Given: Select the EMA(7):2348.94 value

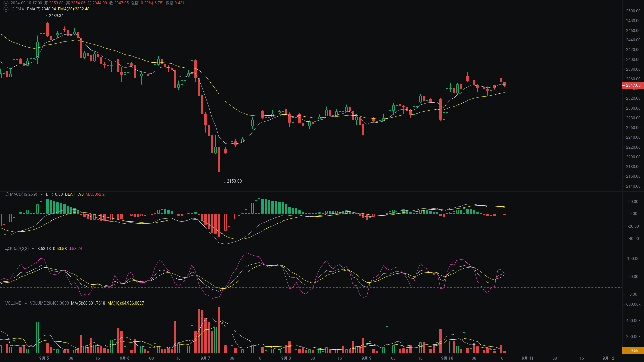Looking at the screenshot, I should click(x=41, y=9).
